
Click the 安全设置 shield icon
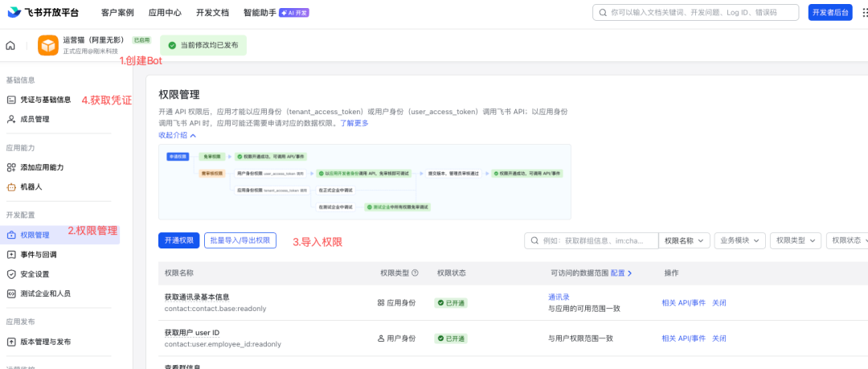click(x=11, y=274)
